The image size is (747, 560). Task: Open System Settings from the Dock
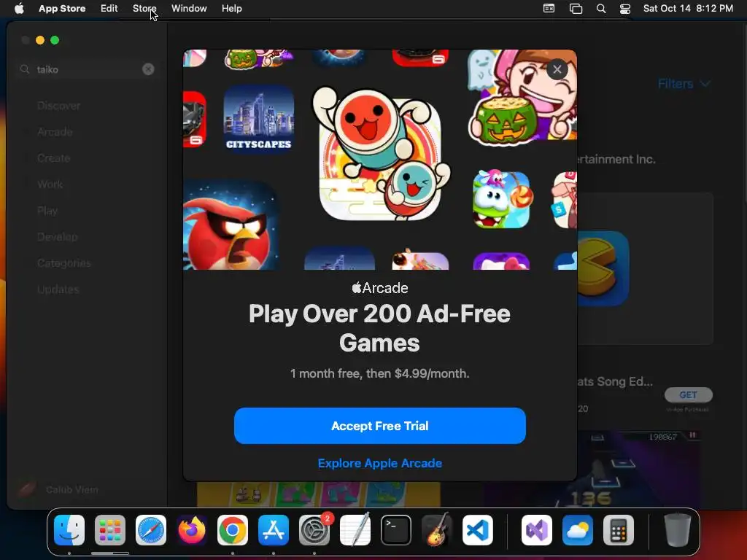coord(314,530)
